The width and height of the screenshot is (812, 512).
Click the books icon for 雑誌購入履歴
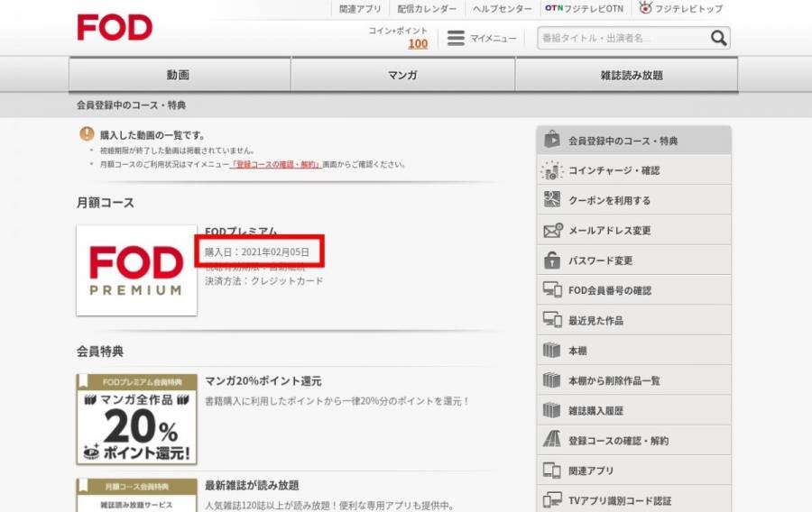pos(551,410)
